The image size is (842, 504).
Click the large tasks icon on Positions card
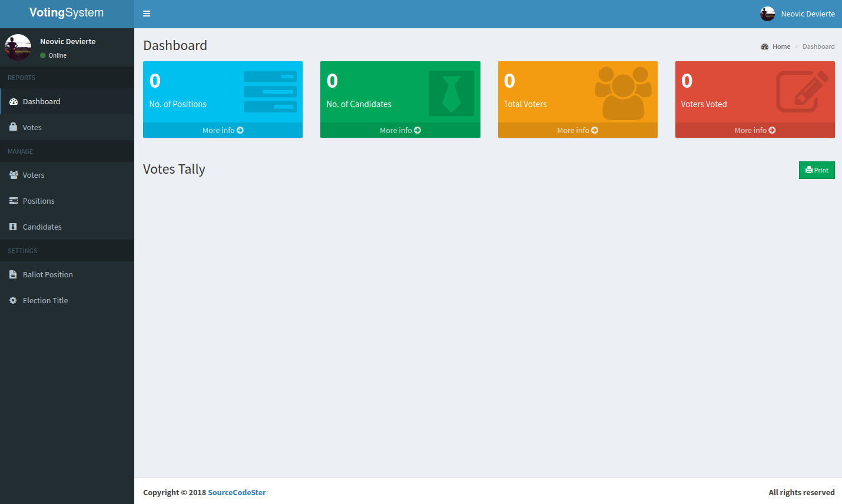[270, 92]
